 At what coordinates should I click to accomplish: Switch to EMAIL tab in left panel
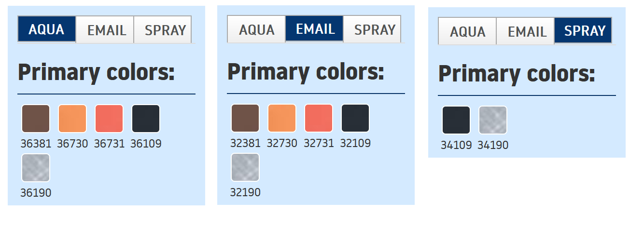click(106, 30)
